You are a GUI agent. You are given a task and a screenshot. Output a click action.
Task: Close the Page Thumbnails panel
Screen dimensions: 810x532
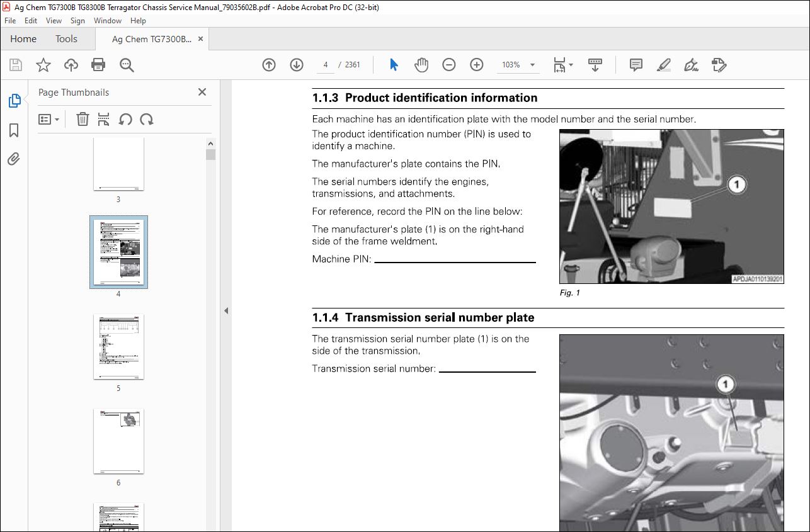pos(202,92)
